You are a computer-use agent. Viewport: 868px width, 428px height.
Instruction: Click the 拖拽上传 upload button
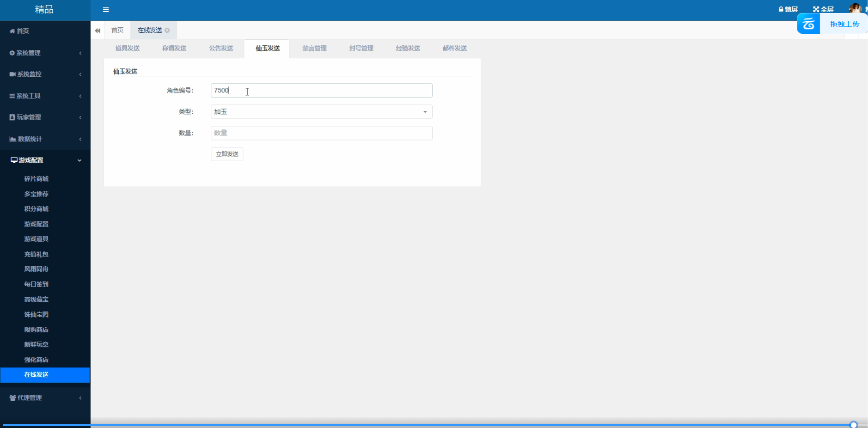(844, 24)
